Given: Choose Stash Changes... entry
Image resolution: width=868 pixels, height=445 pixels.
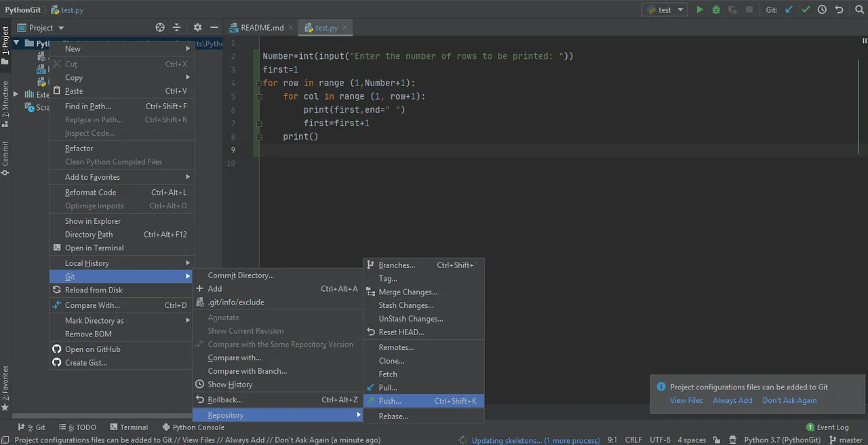Looking at the screenshot, I should 424,305.
